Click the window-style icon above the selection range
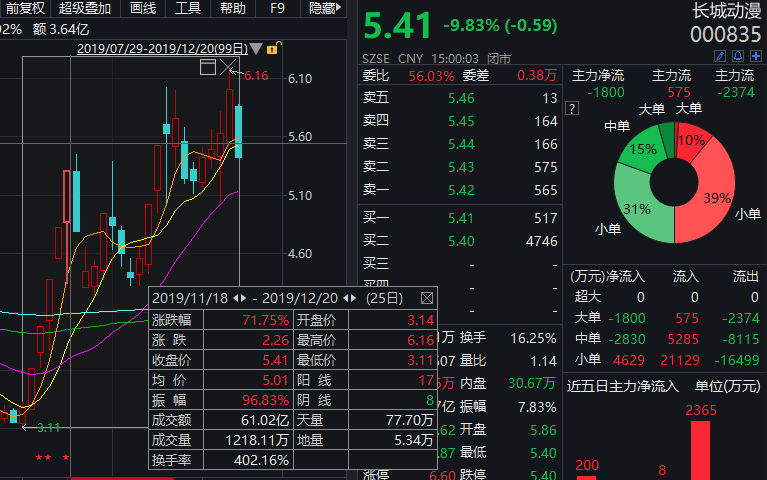The height and width of the screenshot is (480, 767). [x=208, y=67]
